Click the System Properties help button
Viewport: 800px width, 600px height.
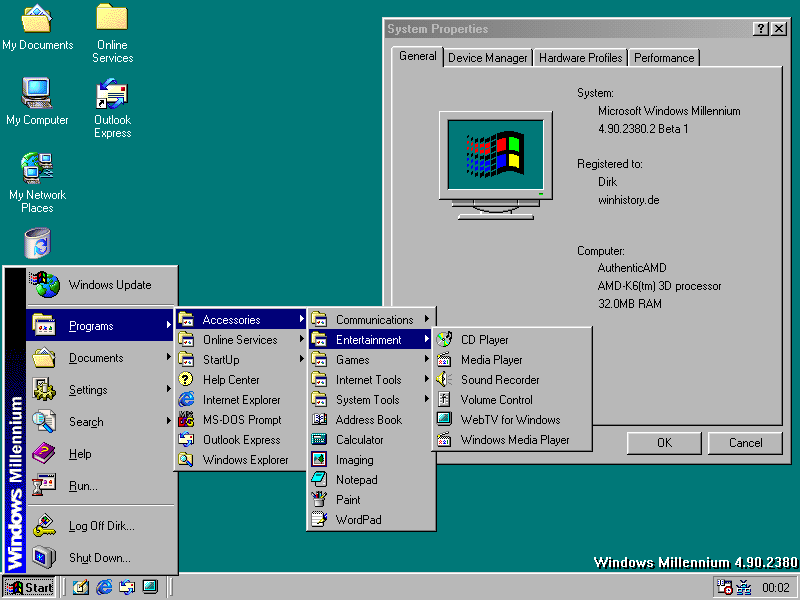(760, 29)
